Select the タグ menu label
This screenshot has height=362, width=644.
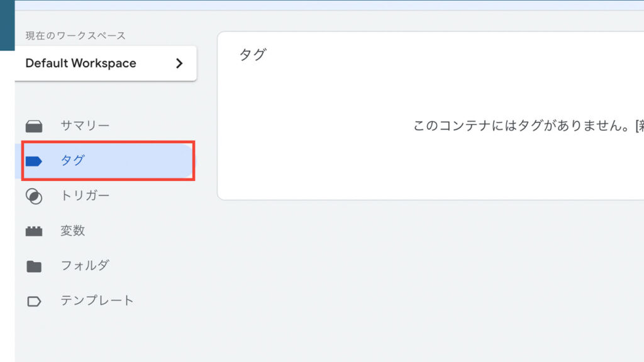point(73,160)
